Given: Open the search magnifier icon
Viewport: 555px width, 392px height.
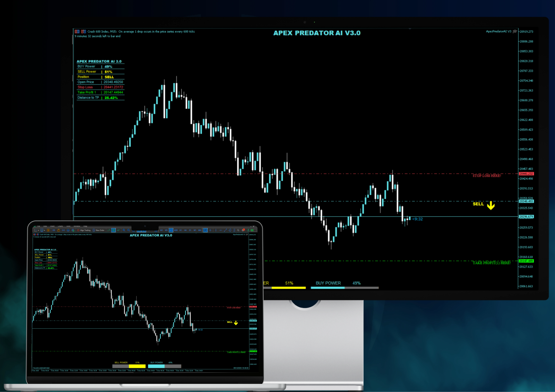Looking at the screenshot, I should click(238, 230).
